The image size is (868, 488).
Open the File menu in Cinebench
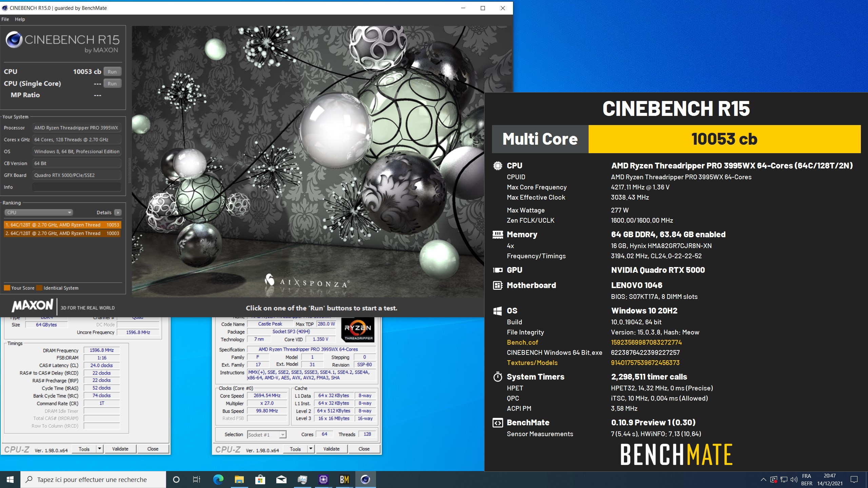tap(5, 19)
